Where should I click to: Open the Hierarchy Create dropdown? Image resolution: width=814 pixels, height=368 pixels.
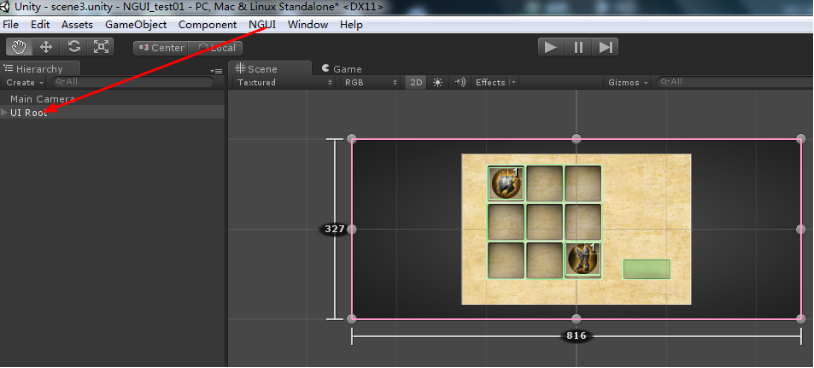pyautogui.click(x=25, y=83)
